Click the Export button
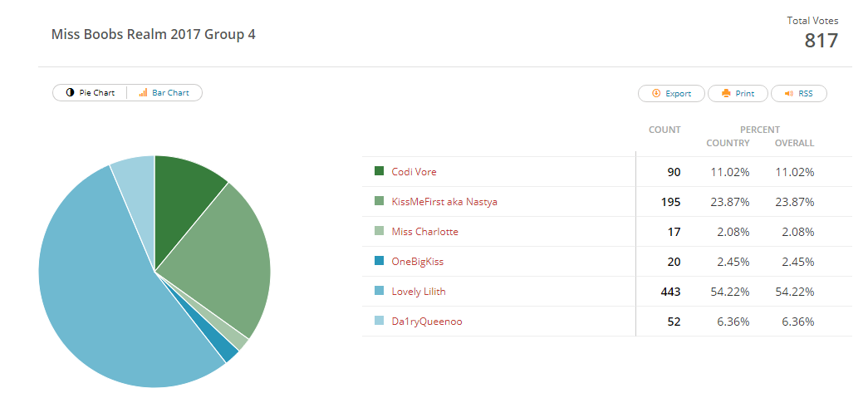 (671, 94)
